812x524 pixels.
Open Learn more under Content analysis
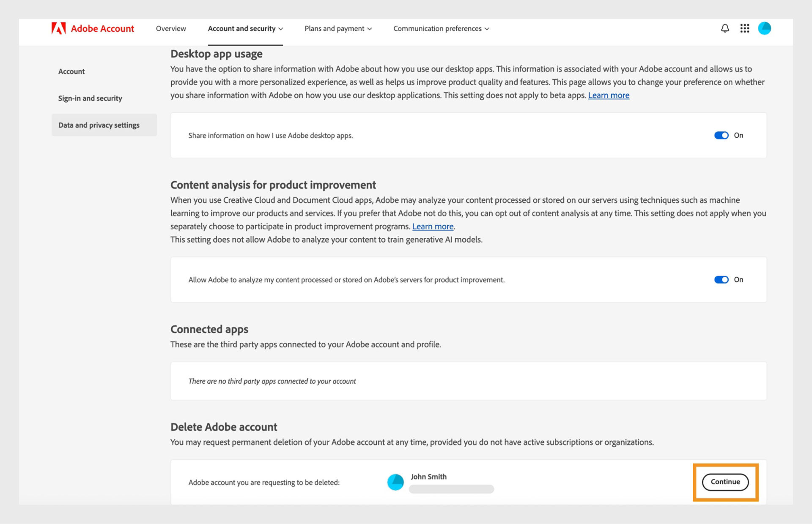click(x=433, y=227)
